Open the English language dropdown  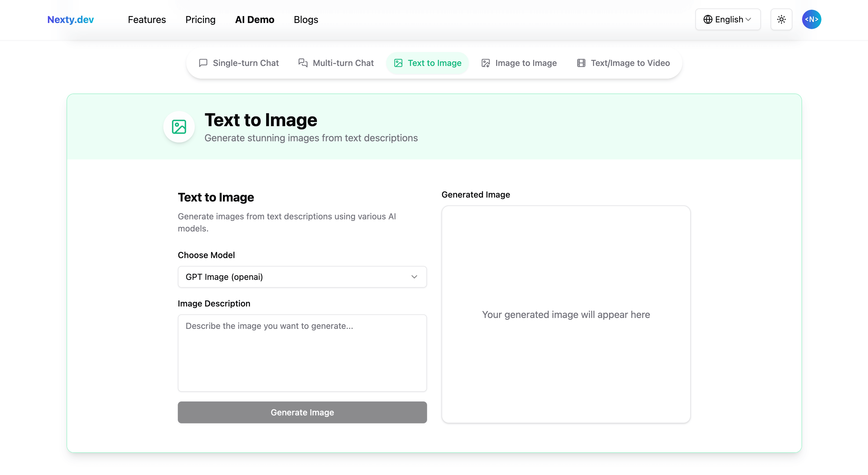click(x=728, y=20)
